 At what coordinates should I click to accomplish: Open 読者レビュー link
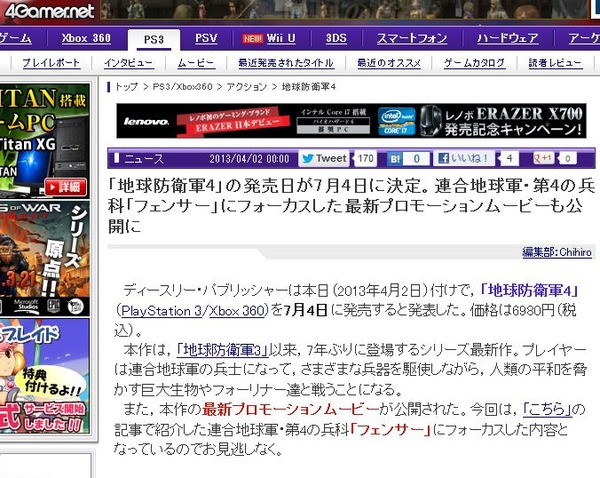point(555,63)
